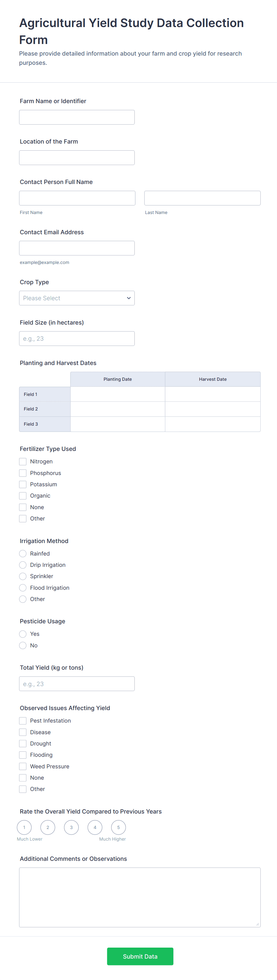
Task: Click the Submit Data button
Action: [140, 957]
